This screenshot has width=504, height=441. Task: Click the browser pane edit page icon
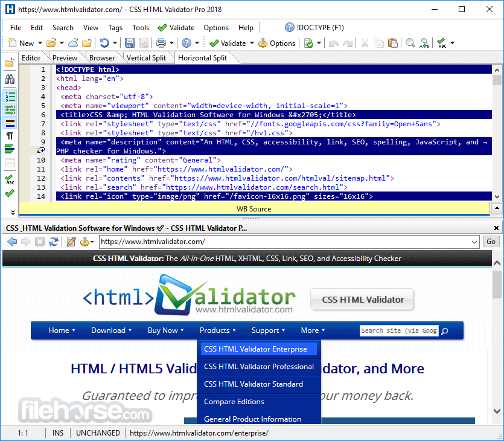point(71,242)
